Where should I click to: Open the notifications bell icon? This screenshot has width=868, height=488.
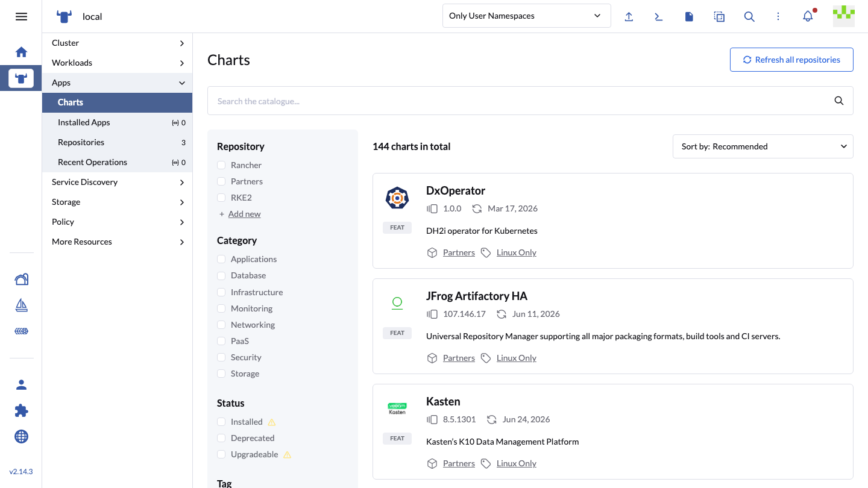[x=808, y=16]
